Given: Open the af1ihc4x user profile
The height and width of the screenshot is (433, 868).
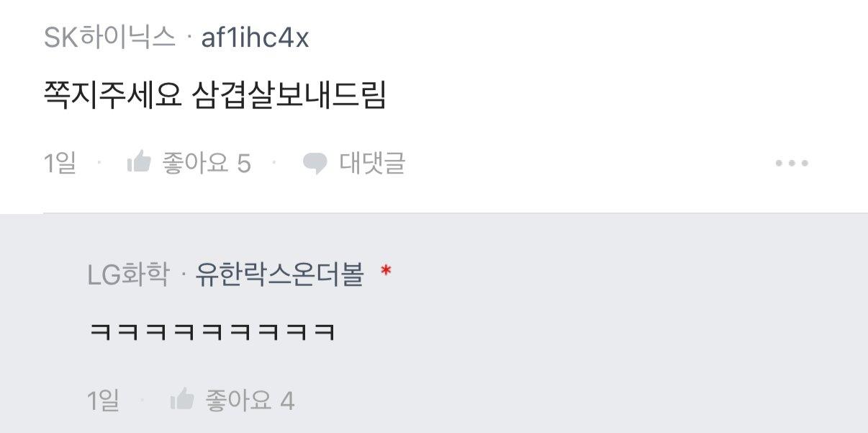Looking at the screenshot, I should [255, 37].
